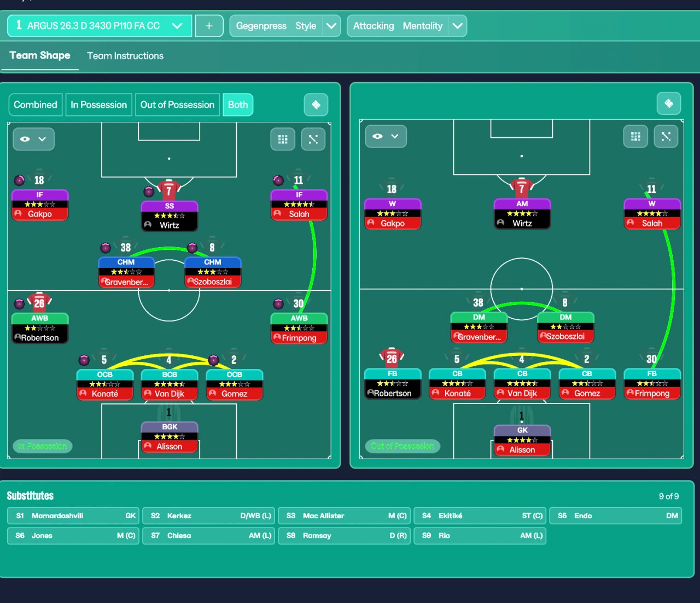Select substitute S6 Jones

tap(73, 536)
